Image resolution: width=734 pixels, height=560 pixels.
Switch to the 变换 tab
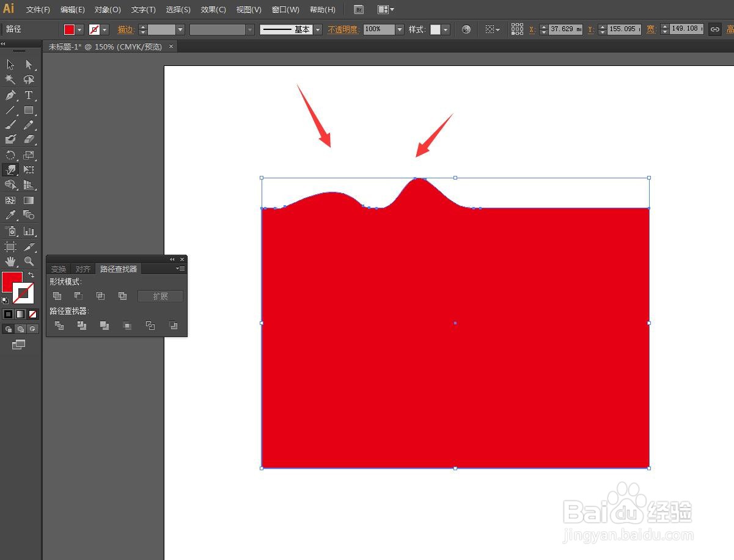[58, 269]
